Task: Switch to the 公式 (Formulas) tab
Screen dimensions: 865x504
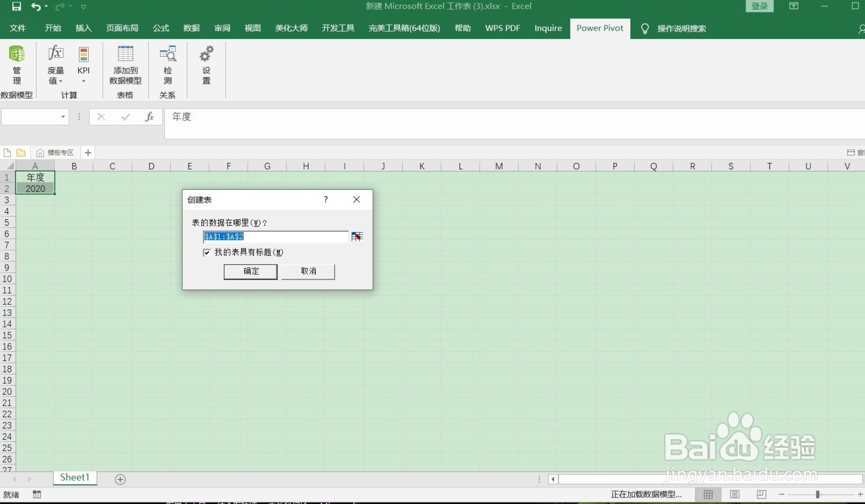Action: (x=161, y=28)
